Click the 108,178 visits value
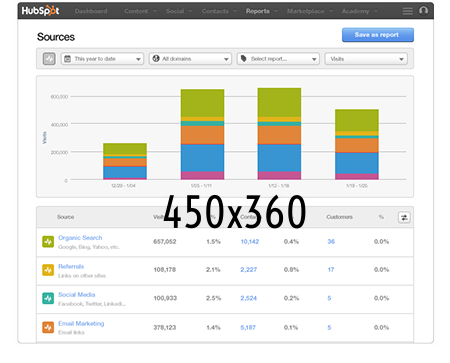The width and height of the screenshot is (450, 363). [165, 270]
